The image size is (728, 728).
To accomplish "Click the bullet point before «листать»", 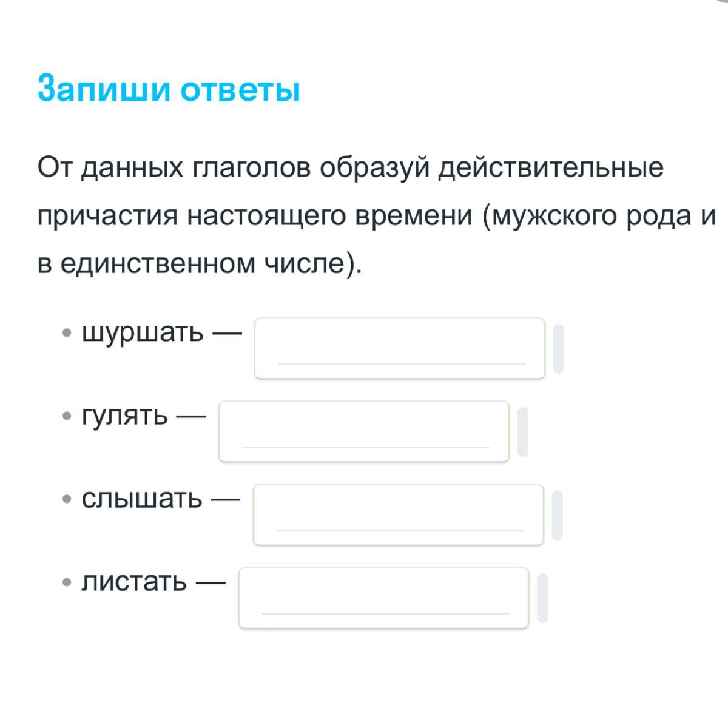I will (x=67, y=583).
